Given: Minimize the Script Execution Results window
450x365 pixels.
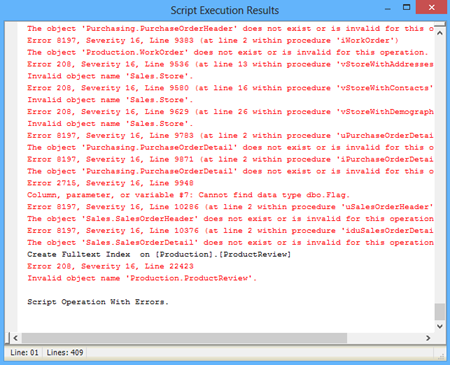Looking at the screenshot, I should click(387, 9).
